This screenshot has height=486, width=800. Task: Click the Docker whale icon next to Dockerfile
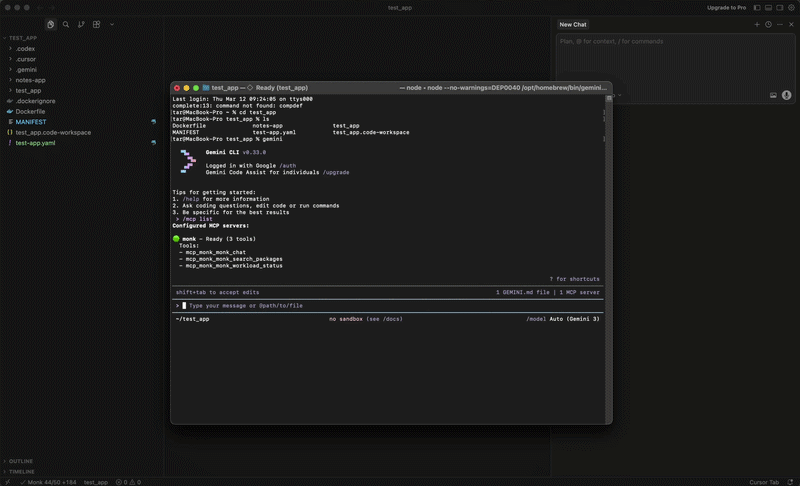pyautogui.click(x=10, y=112)
